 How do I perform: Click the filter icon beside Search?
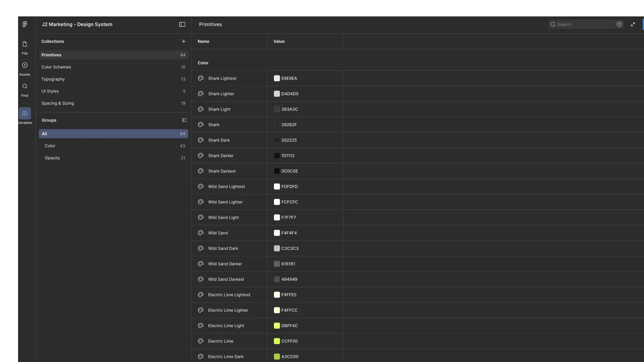619,24
